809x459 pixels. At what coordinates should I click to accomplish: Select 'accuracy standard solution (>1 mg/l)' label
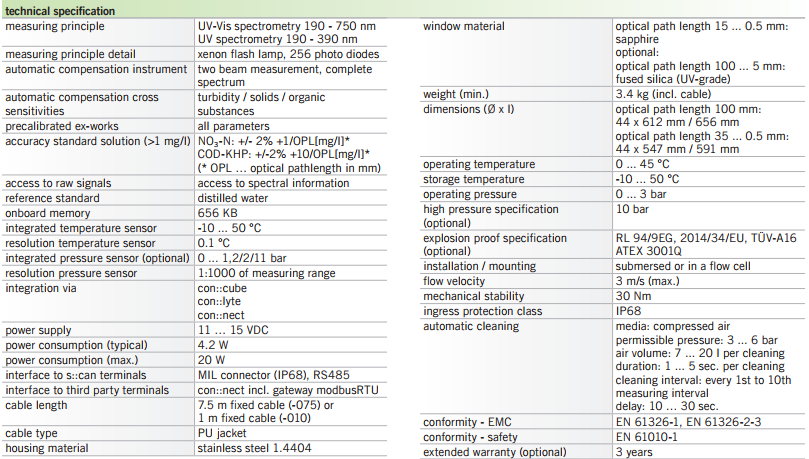click(98, 141)
